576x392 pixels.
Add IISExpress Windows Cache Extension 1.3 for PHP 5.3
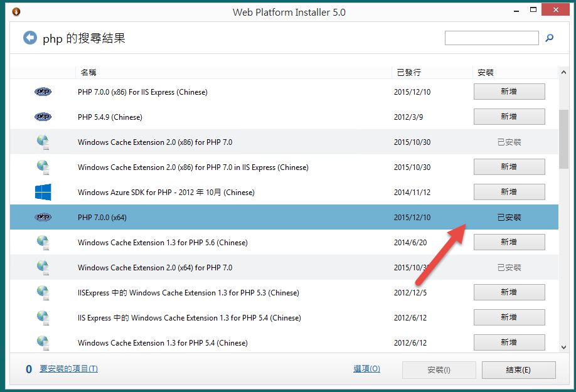point(509,292)
